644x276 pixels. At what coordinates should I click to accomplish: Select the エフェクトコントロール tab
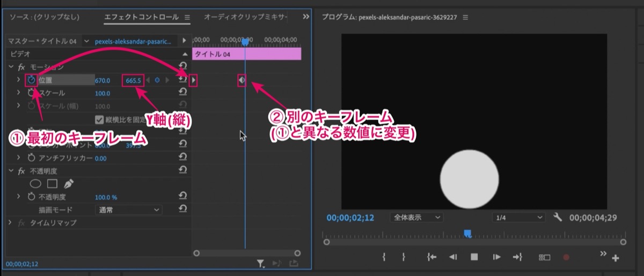pos(141,17)
